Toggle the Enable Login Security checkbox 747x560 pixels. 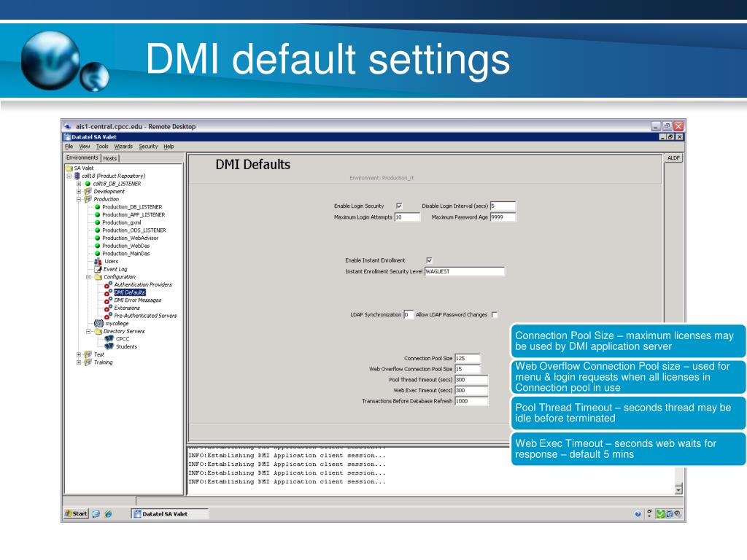coord(399,206)
